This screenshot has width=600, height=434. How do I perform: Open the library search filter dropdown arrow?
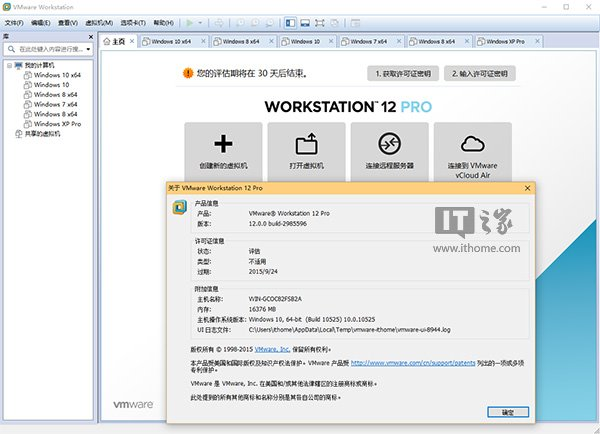pyautogui.click(x=88, y=49)
